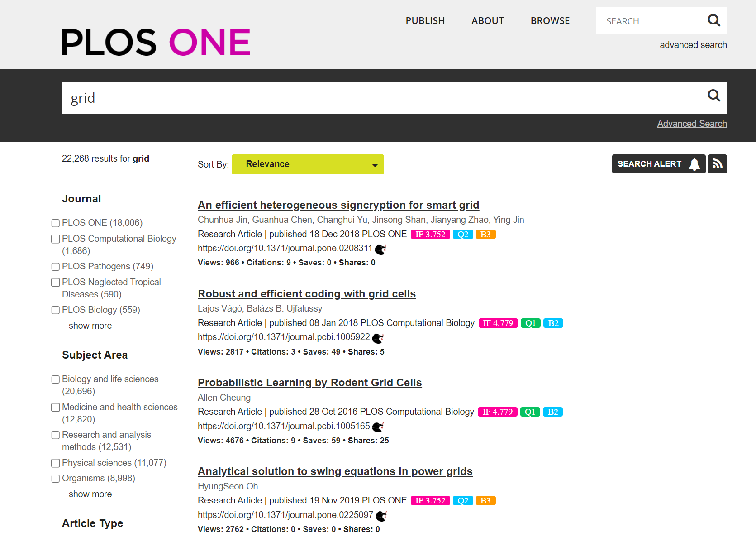Enable the PLOS Pathogens filter checkbox

click(x=56, y=267)
